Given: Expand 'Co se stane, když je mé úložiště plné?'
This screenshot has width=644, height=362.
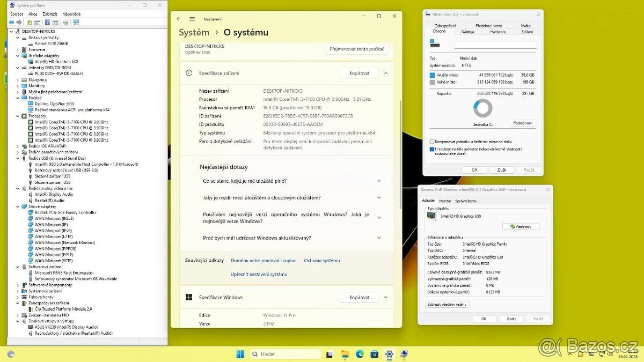Looking at the screenshot, I should click(379, 181).
